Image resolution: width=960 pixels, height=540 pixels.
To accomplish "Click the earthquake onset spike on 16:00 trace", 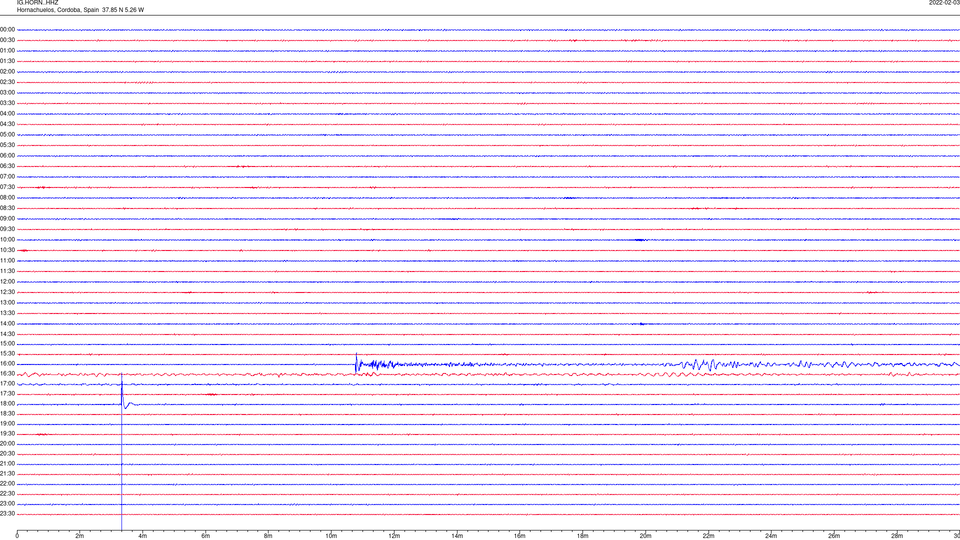I will (356, 363).
